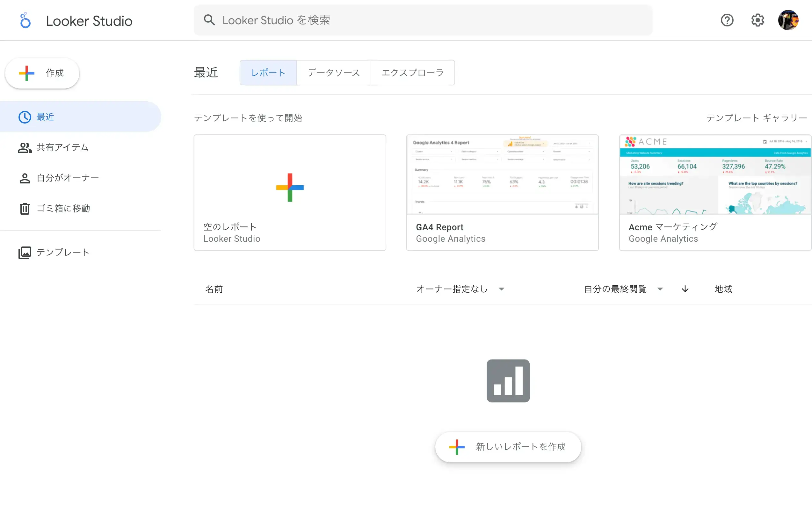Screen dimensions: 812x528
Task: Switch to the エクスプローラ tab
Action: [412, 73]
